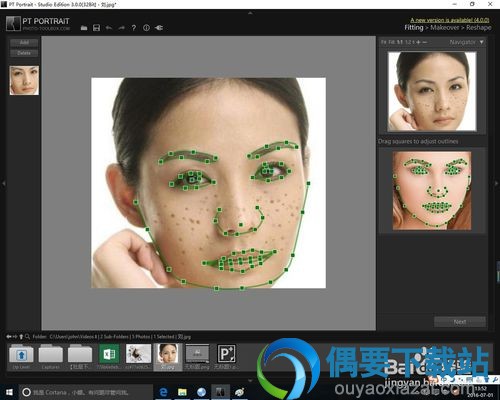Image resolution: width=500 pixels, height=400 pixels.
Task: Open Microsoft Edge from the taskbar
Action: [x=163, y=392]
